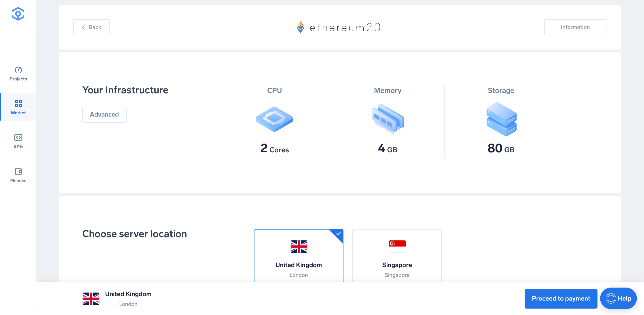
Task: Click the Storage server stack icon
Action: point(501,119)
